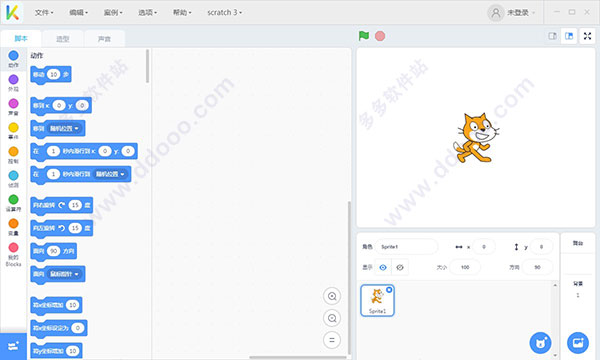This screenshot has width=600, height=360.
Task: Open the extensions button at bottom left
Action: tap(13, 346)
